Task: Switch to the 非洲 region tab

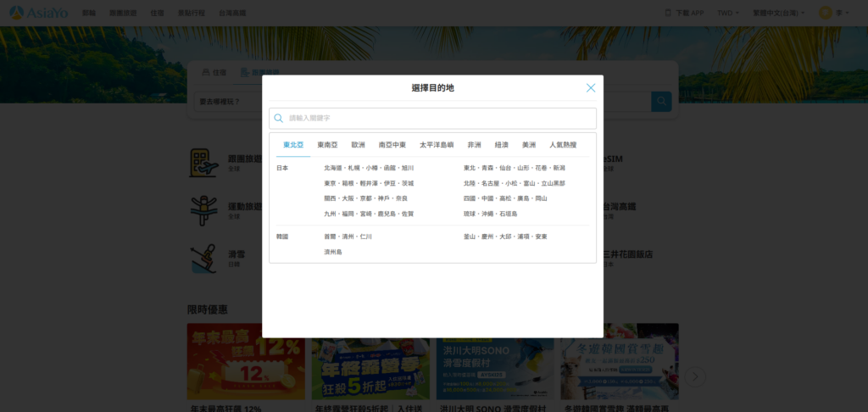Action: 475,145
